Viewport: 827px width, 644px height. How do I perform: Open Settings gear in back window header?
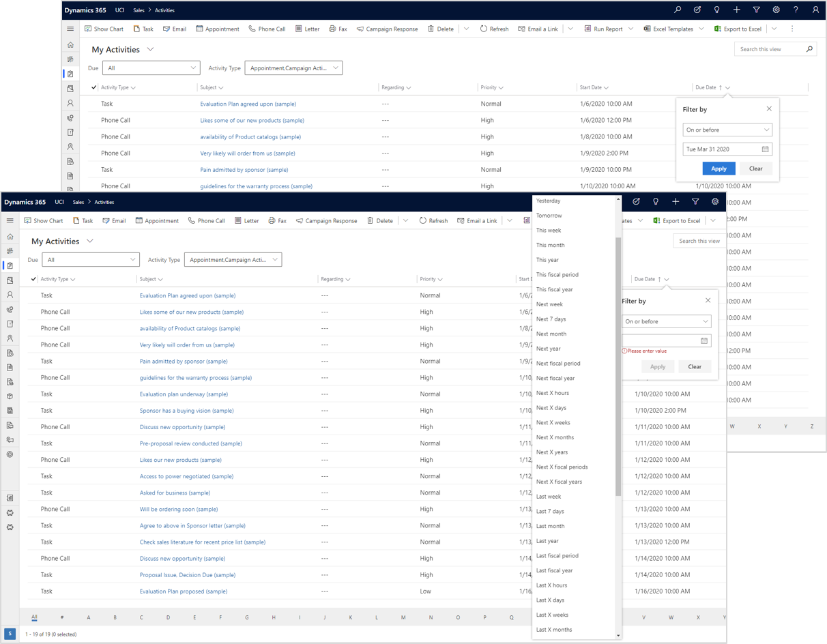[776, 10]
